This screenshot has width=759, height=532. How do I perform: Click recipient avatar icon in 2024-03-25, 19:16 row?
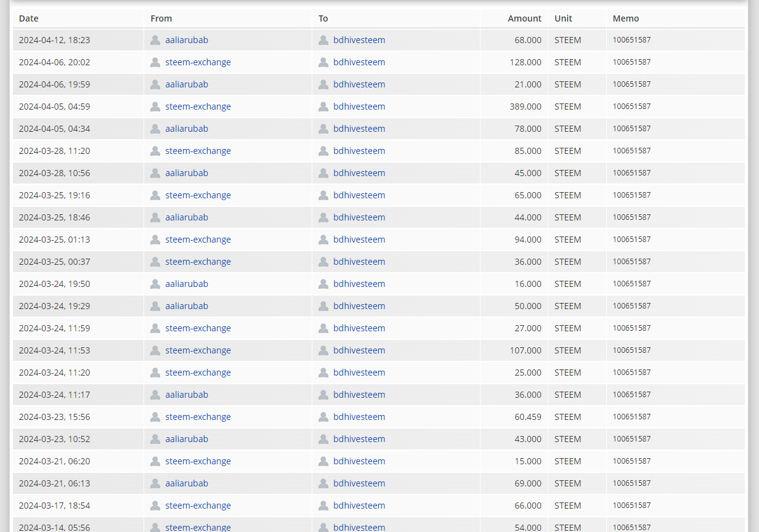(323, 195)
